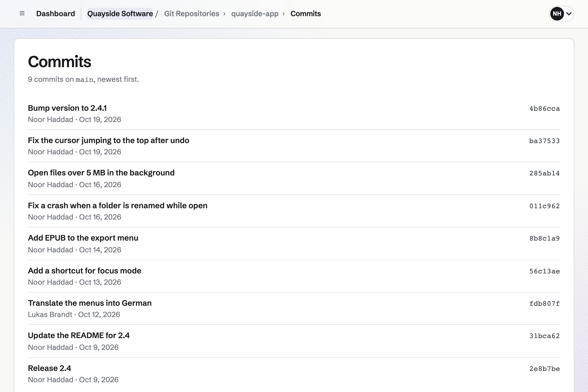Click author line "Lukas Brandt · Oct 12, 2026"

tap(74, 315)
